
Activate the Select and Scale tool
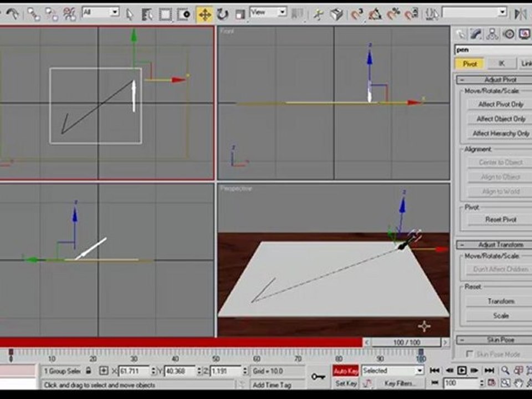[x=240, y=14]
